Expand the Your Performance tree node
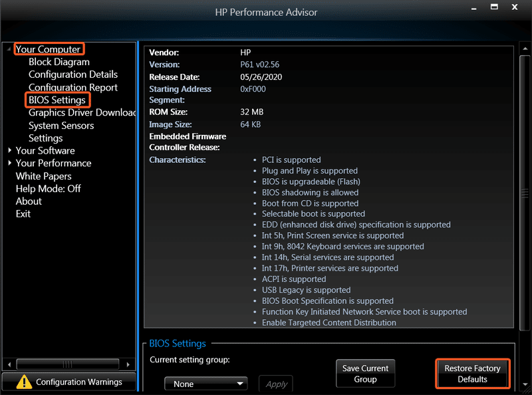Screen dimensions: 532x395 coord(9,163)
